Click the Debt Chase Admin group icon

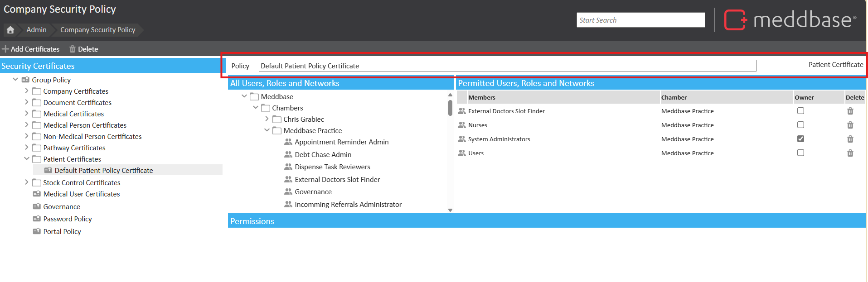[x=288, y=154]
